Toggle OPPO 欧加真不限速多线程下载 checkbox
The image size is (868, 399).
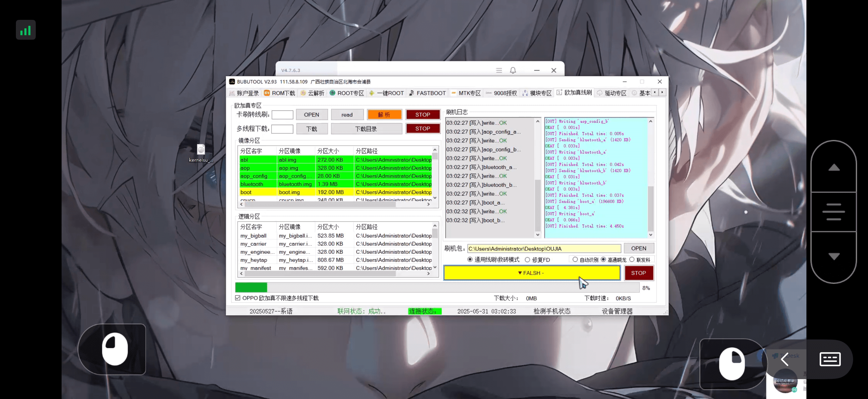(238, 298)
